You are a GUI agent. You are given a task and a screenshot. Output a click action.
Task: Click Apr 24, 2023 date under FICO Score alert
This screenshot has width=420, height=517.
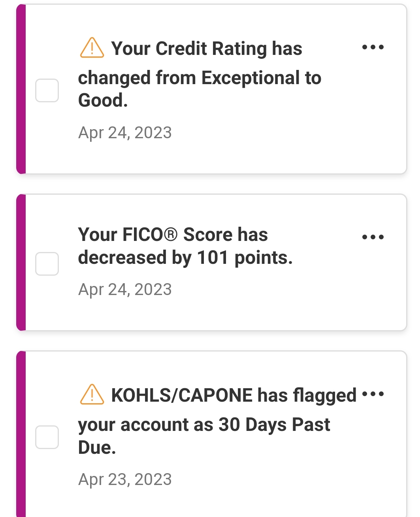[x=125, y=290]
